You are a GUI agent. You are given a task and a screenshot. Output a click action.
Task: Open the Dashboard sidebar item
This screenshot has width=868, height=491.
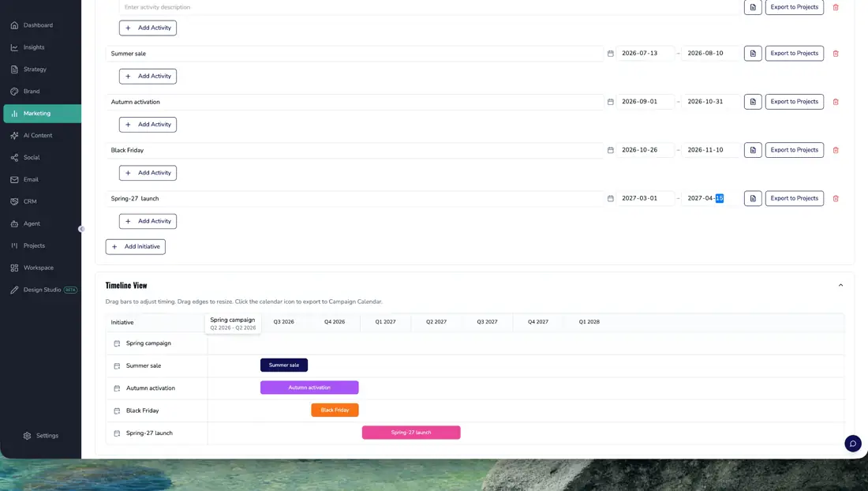[42, 25]
